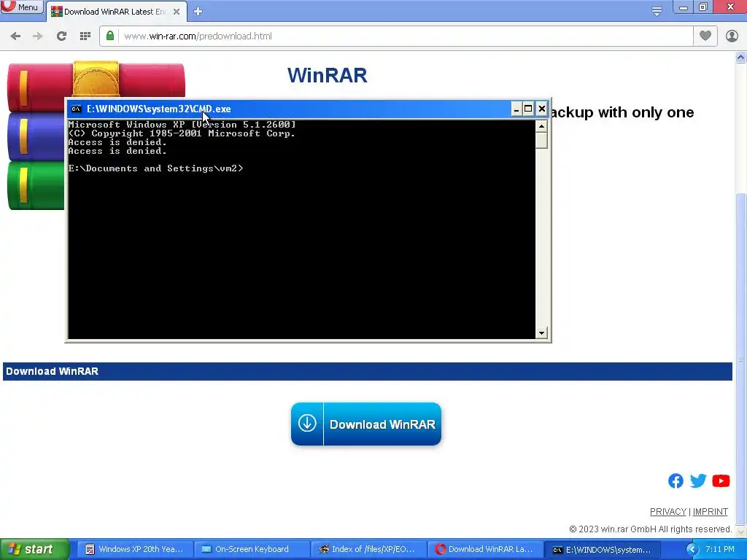Click the command prompt line ending vm2>
The image size is (747, 560).
(x=156, y=168)
